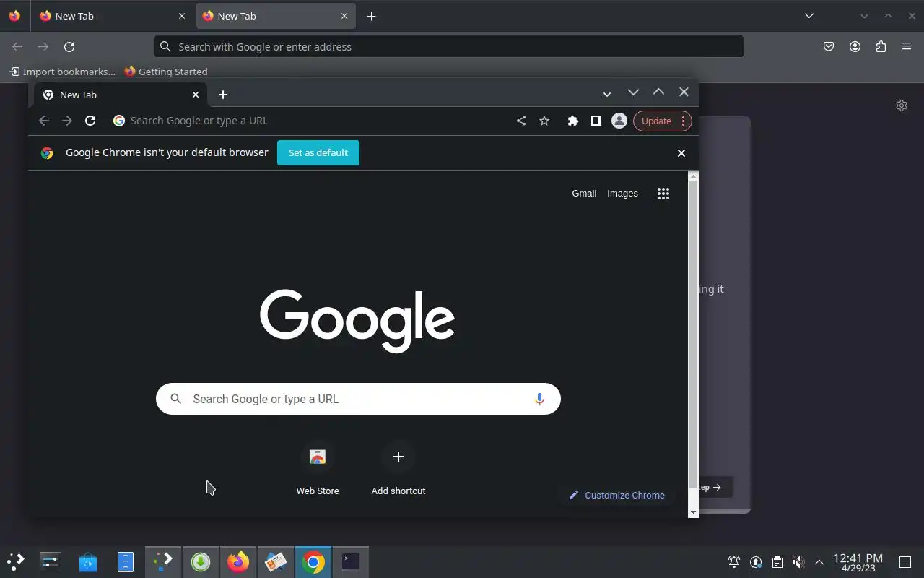
Task: Click Customize Chrome
Action: pos(616,495)
